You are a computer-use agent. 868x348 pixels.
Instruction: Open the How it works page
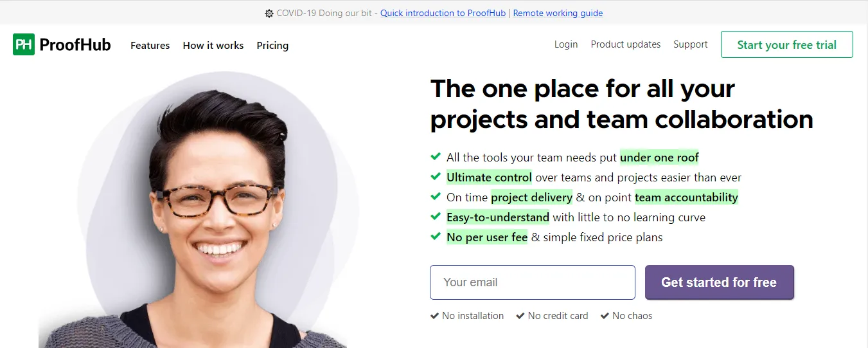213,46
